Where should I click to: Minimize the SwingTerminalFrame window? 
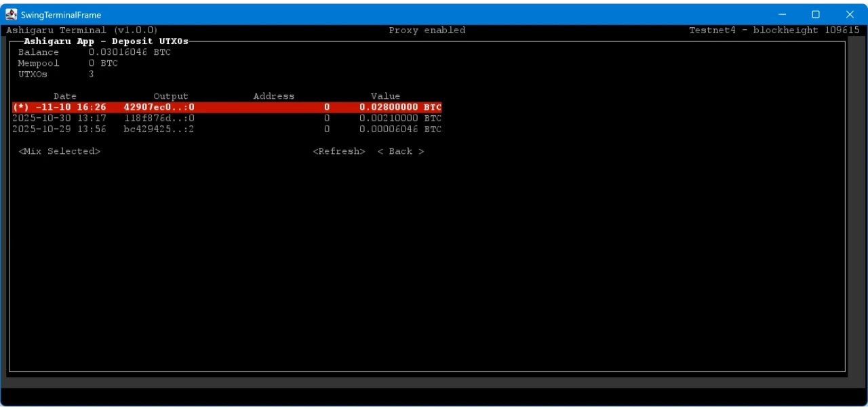click(x=783, y=14)
